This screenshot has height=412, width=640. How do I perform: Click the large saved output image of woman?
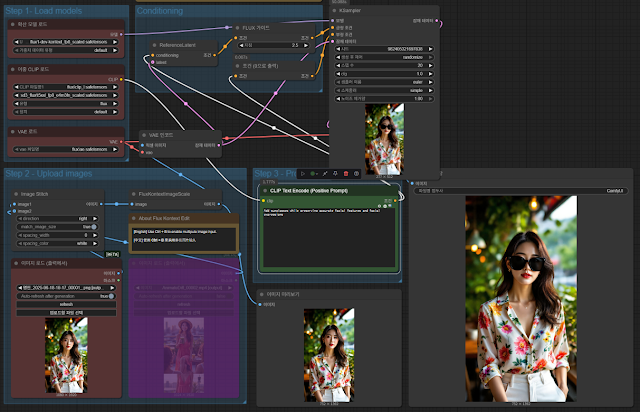(521, 298)
